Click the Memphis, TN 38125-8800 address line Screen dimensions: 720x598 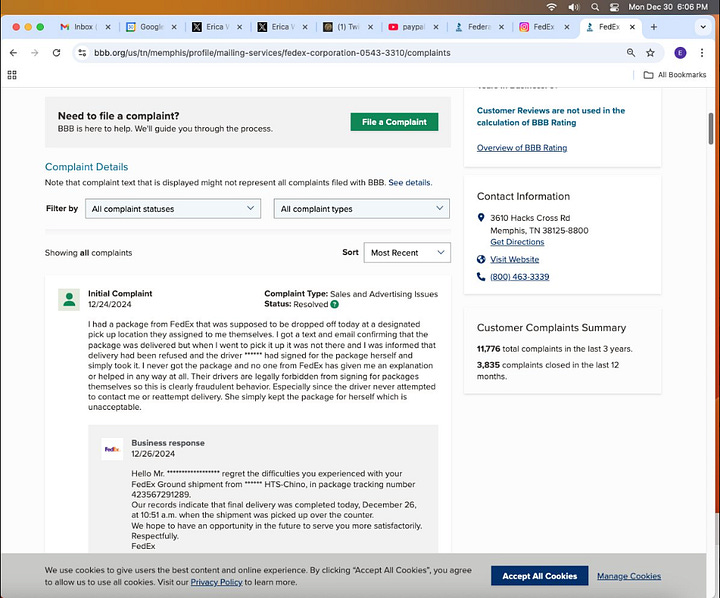tap(539, 231)
